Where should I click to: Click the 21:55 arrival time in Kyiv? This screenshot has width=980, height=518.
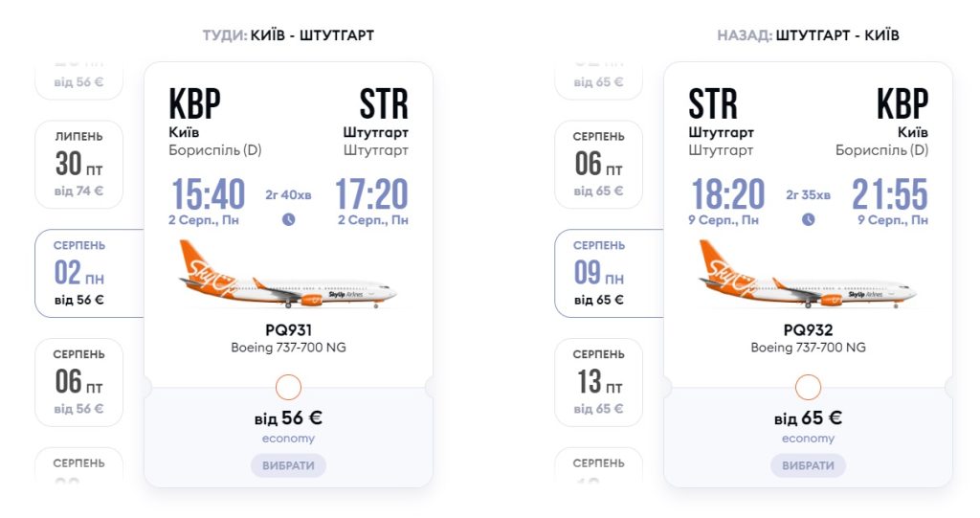(x=890, y=194)
